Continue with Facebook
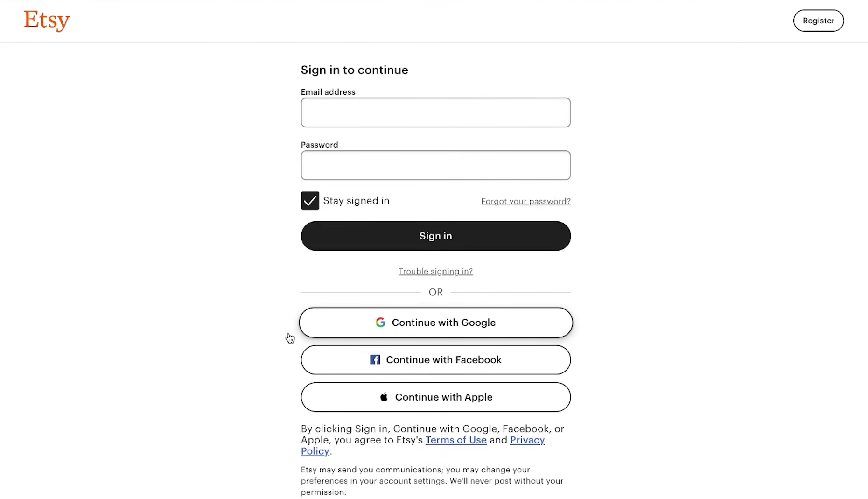Image resolution: width=868 pixels, height=499 pixels. (x=435, y=360)
